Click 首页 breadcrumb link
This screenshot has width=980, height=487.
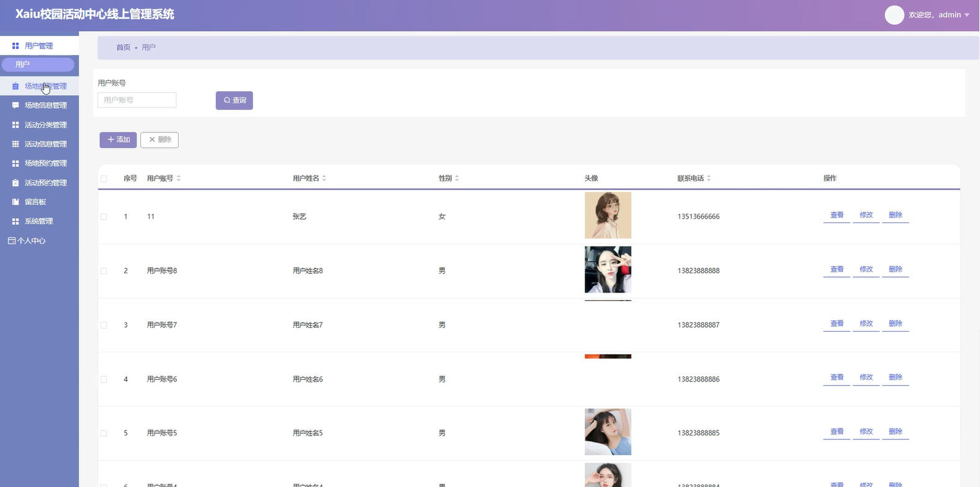click(x=124, y=47)
